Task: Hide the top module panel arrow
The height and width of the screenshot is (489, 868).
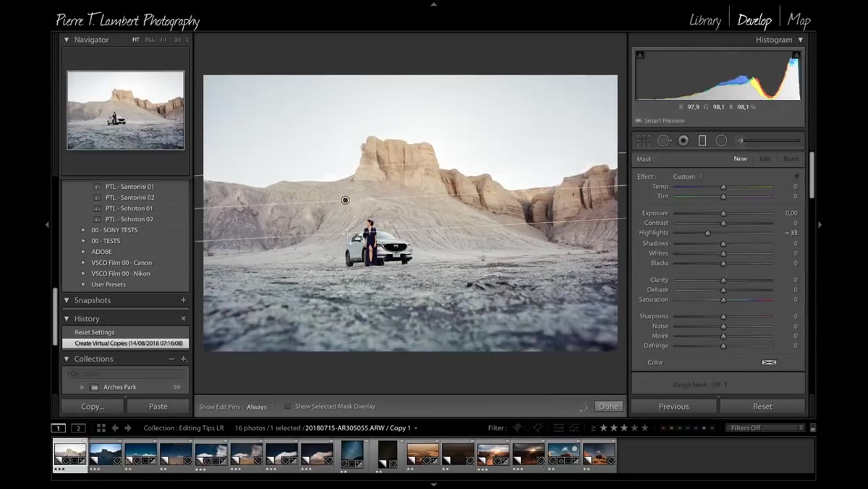Action: coord(433,4)
